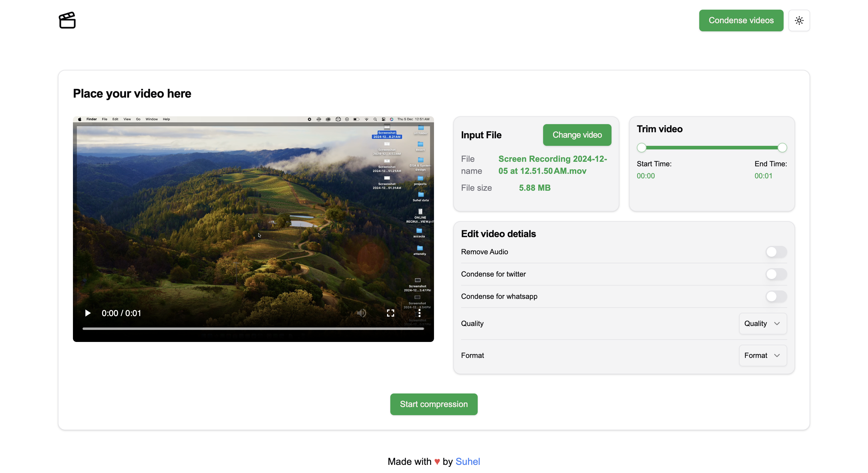This screenshot has height=473, width=868.
Task: Click the Change video button
Action: [x=577, y=135]
